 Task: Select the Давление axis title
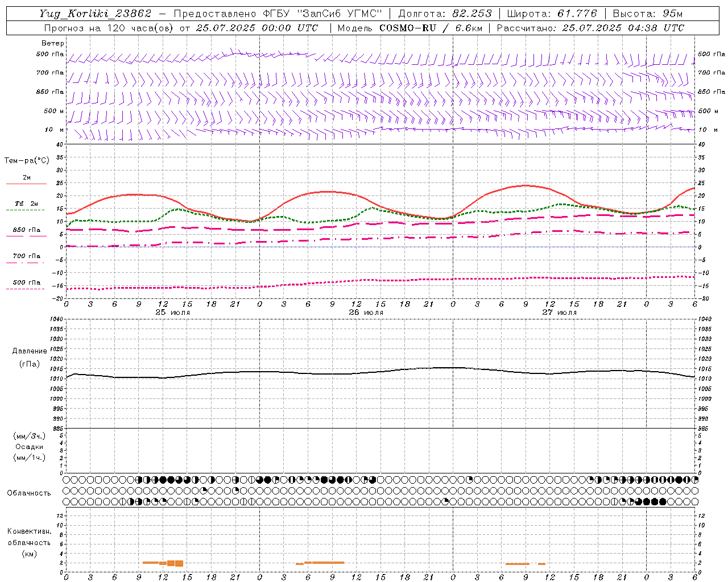tap(30, 351)
